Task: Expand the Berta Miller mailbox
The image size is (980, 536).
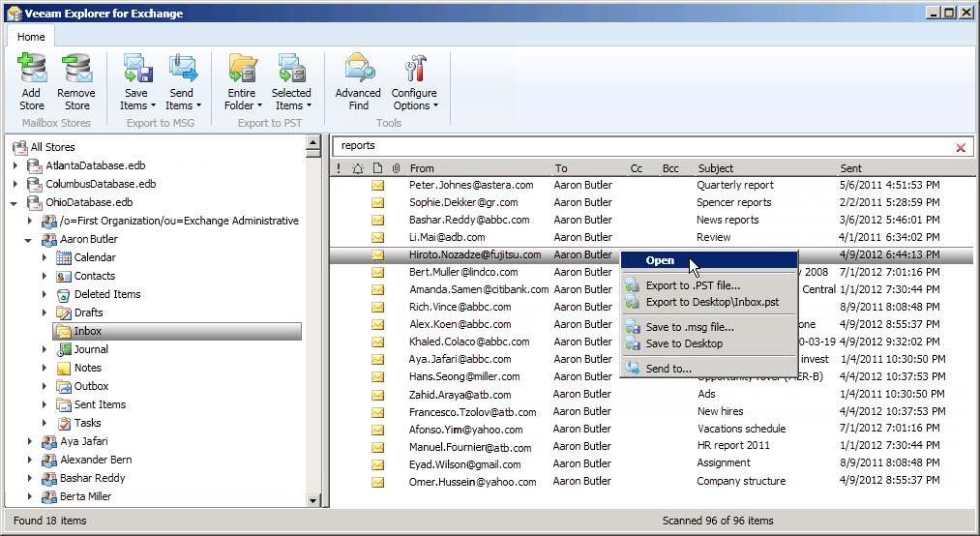Action: pos(29,496)
